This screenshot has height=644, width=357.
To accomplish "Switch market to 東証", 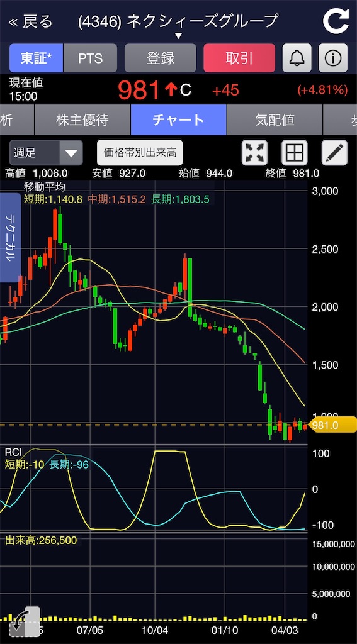I will (36, 58).
